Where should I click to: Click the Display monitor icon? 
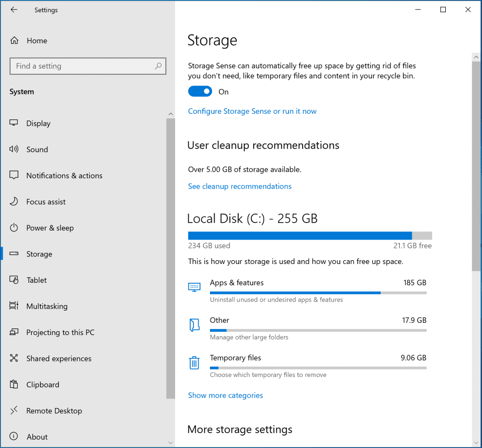click(x=14, y=123)
